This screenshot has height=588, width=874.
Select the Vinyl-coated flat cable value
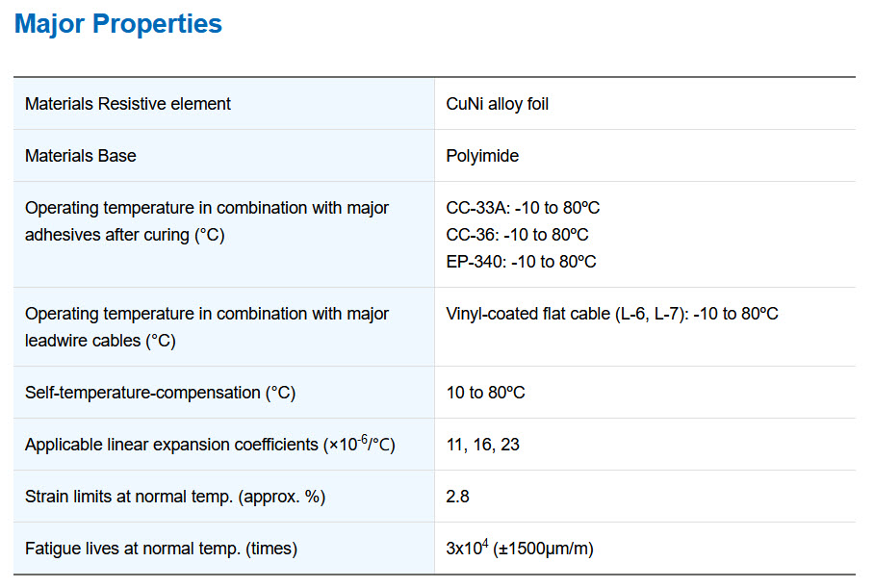click(612, 314)
